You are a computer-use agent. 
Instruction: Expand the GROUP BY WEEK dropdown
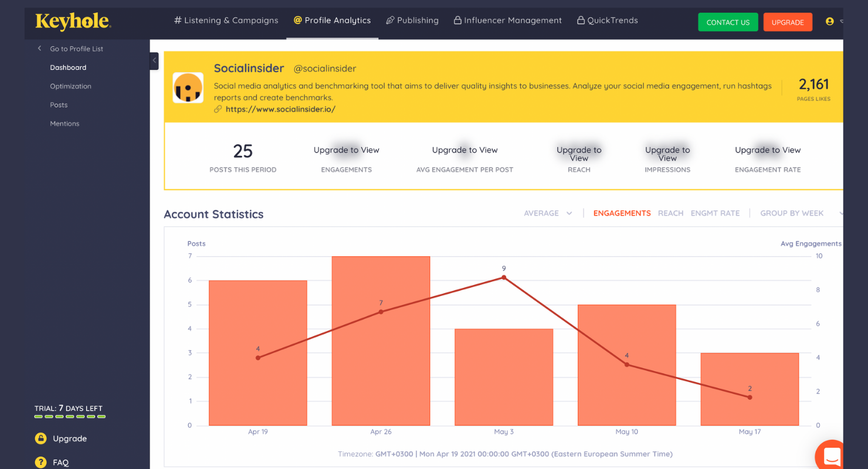[802, 213]
